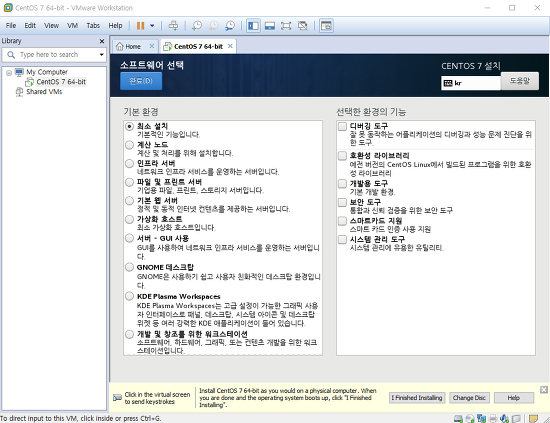This screenshot has height=423, width=550.
Task: Click the search magnifier icon in Library
Action: pyautogui.click(x=11, y=55)
